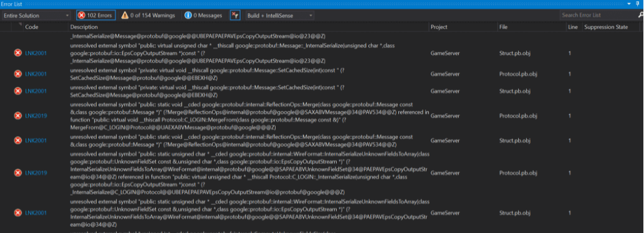This screenshot has width=644, height=233.
Task: Toggle the 102 Errors filter
Action: [x=96, y=15]
